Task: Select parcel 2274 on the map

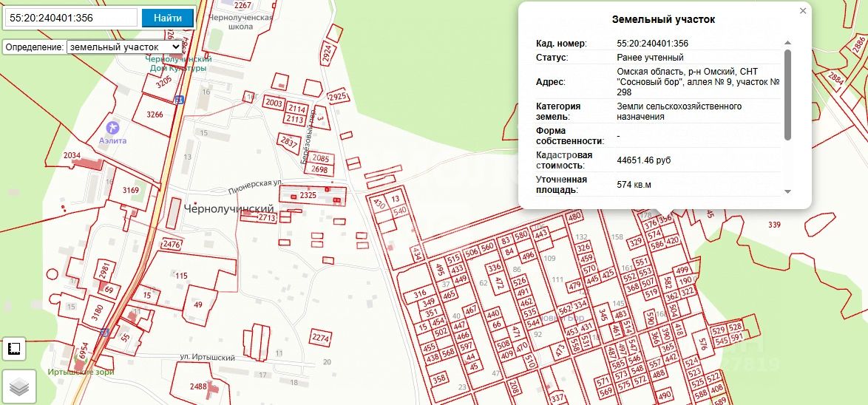Action: 321,338
